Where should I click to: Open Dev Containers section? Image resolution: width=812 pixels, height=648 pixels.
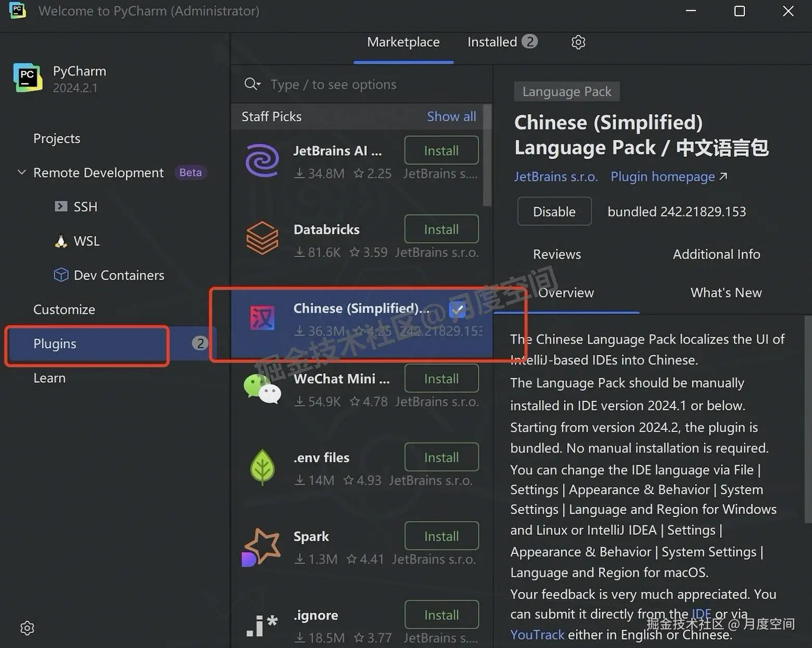[119, 275]
